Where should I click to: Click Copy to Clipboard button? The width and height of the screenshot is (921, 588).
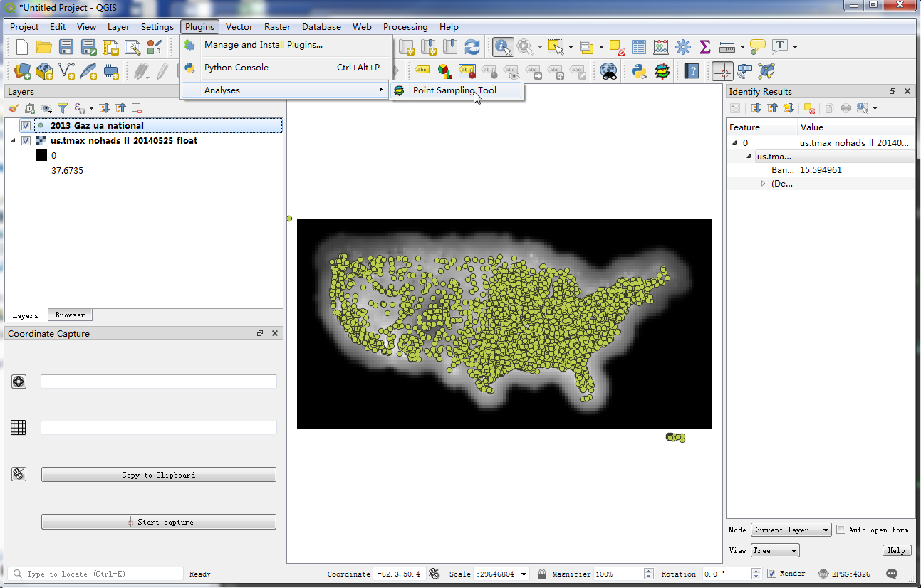[158, 475]
